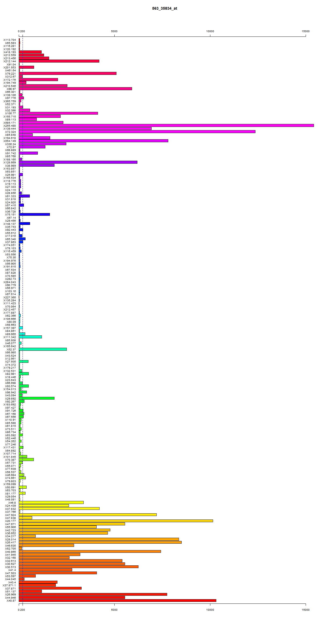Screen dimensions: 322x644
Task: Select the X38.989 label
Action: coord(10,166)
